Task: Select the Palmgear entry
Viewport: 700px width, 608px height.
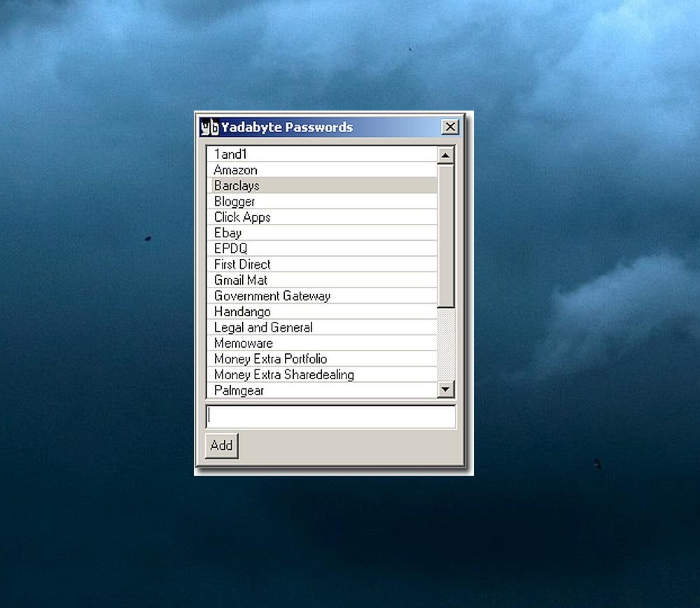Action: (322, 390)
